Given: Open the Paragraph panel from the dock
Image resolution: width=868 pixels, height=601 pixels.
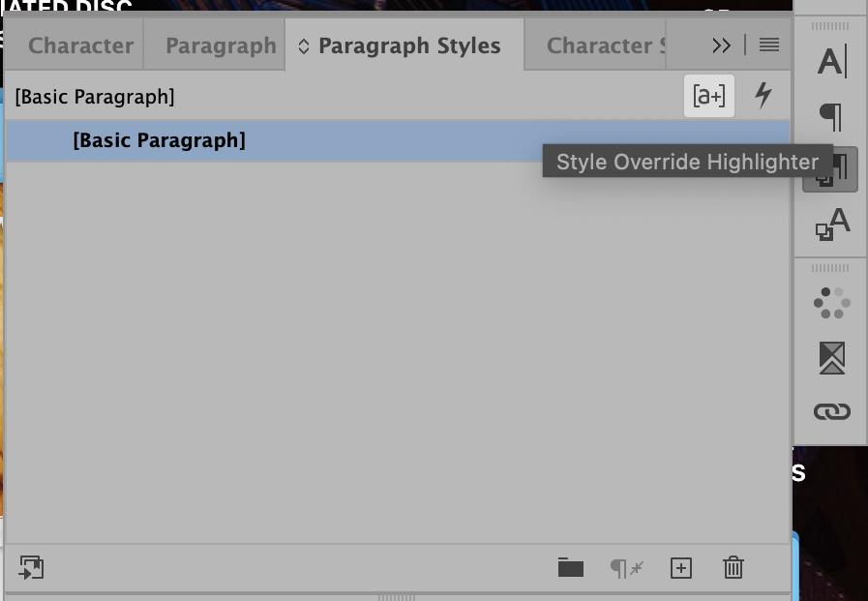Looking at the screenshot, I should click(x=829, y=116).
